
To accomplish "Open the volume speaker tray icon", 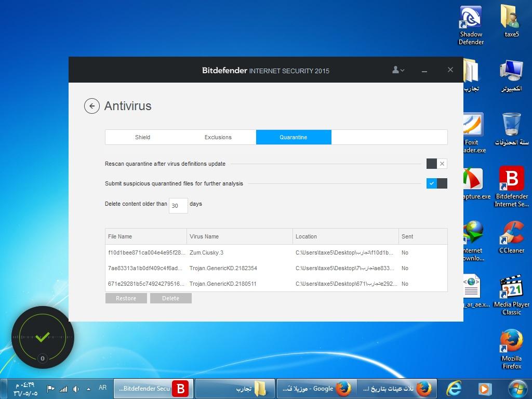I will (76, 389).
